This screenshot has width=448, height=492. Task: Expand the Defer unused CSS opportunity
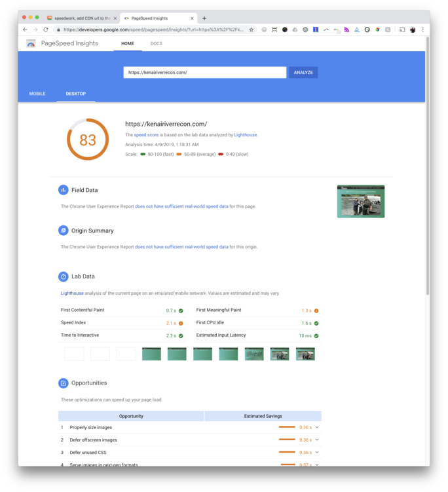tap(317, 452)
